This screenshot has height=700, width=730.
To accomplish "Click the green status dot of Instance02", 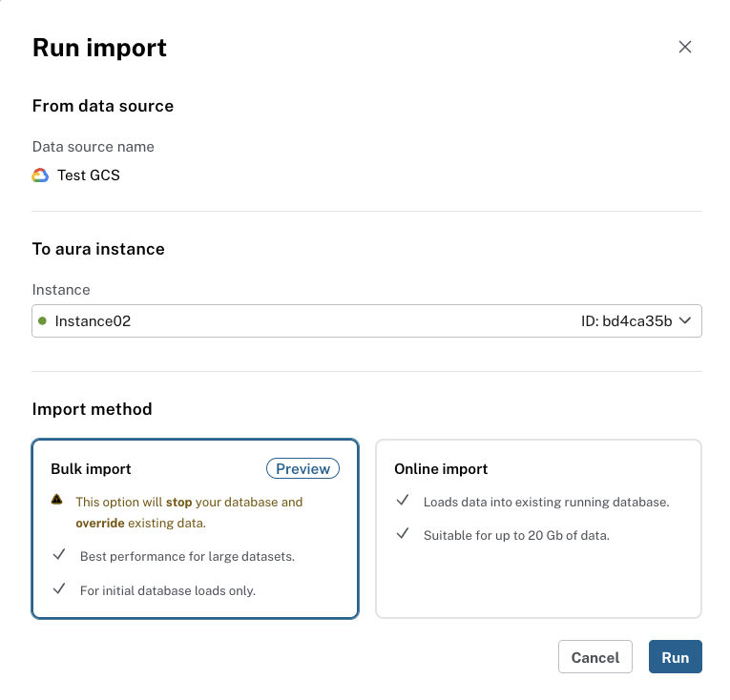I will (x=42, y=321).
